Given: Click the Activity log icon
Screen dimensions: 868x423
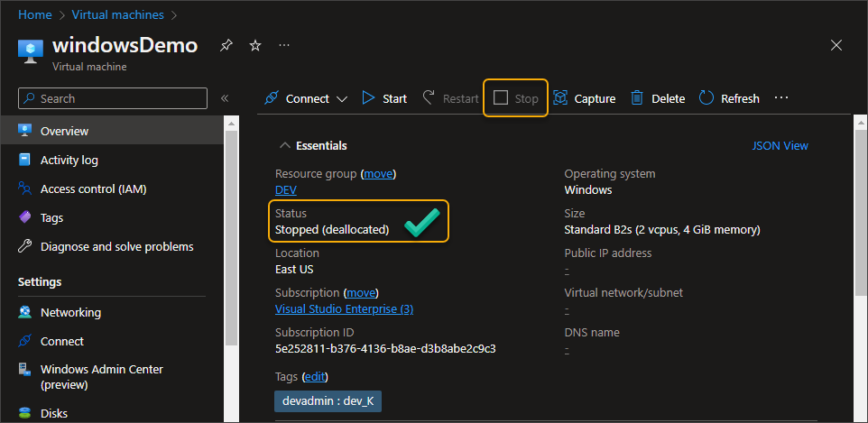Looking at the screenshot, I should (25, 160).
